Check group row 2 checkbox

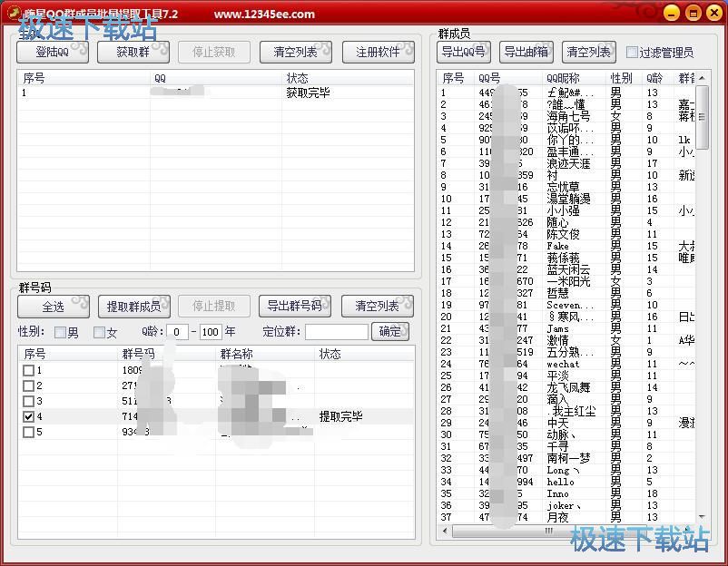pyautogui.click(x=28, y=385)
